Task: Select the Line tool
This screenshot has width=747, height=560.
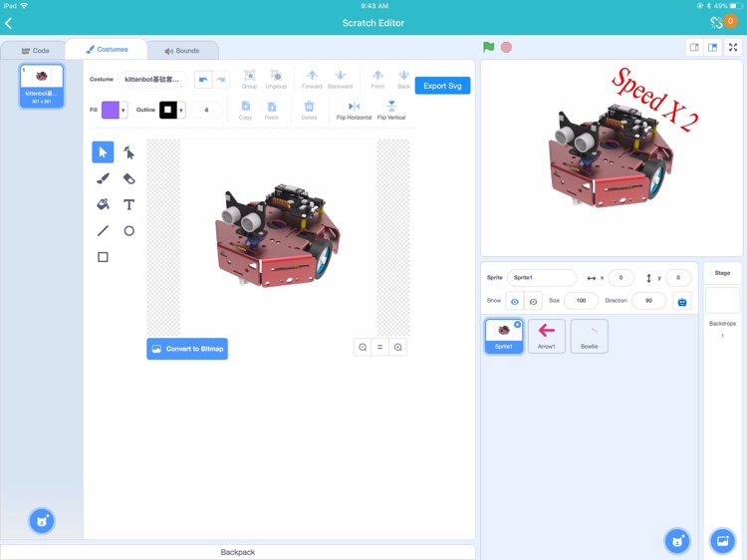Action: click(x=103, y=231)
